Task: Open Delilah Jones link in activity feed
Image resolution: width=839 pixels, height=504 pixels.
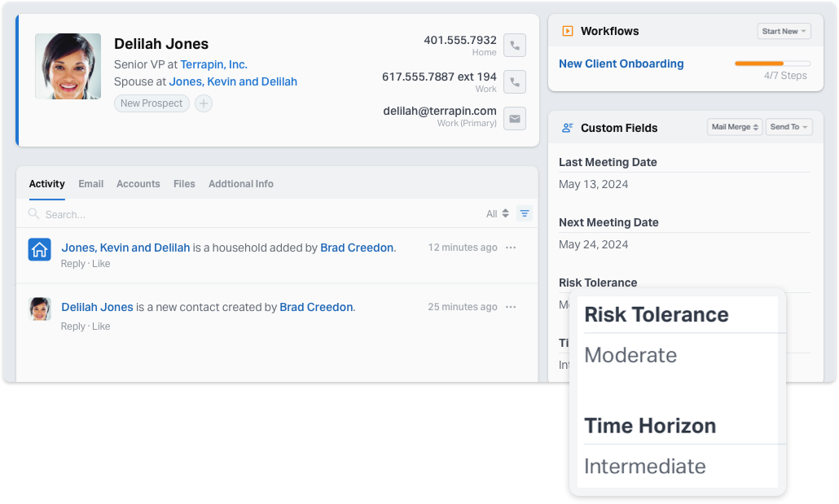Action: click(x=98, y=307)
